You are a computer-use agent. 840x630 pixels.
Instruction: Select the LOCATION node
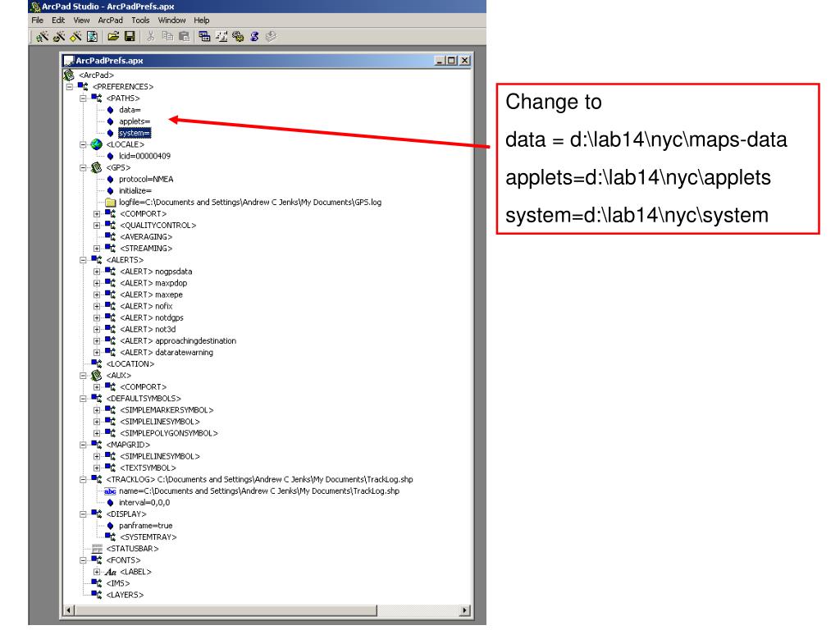tap(130, 364)
